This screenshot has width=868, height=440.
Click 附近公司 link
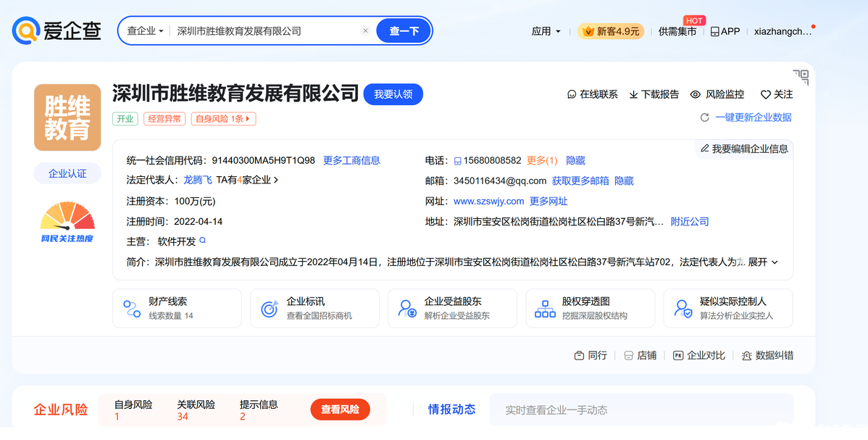coord(690,222)
